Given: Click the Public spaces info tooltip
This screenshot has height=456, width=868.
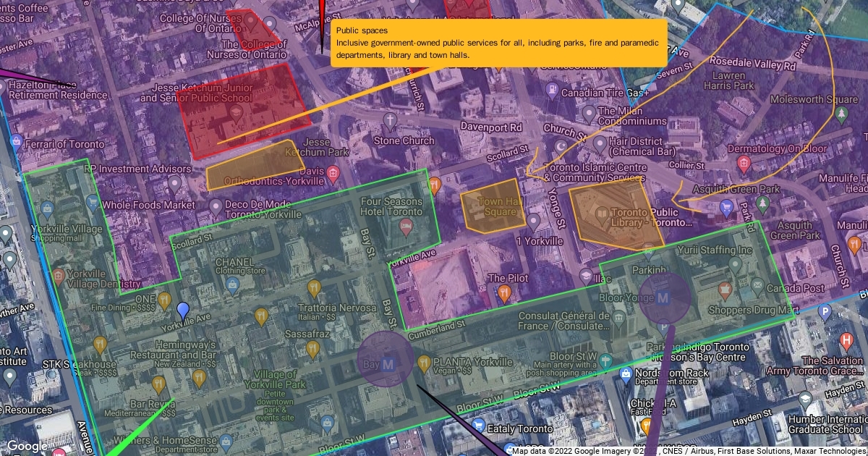Looking at the screenshot, I should click(x=498, y=43).
